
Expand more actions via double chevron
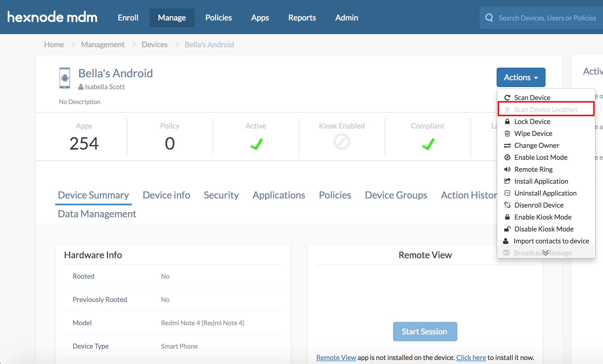[x=546, y=253]
